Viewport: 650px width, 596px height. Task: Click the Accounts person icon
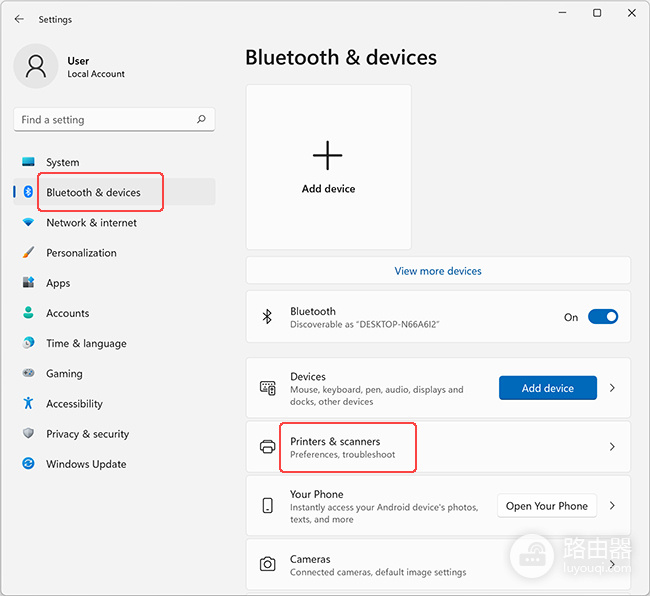[x=28, y=313]
